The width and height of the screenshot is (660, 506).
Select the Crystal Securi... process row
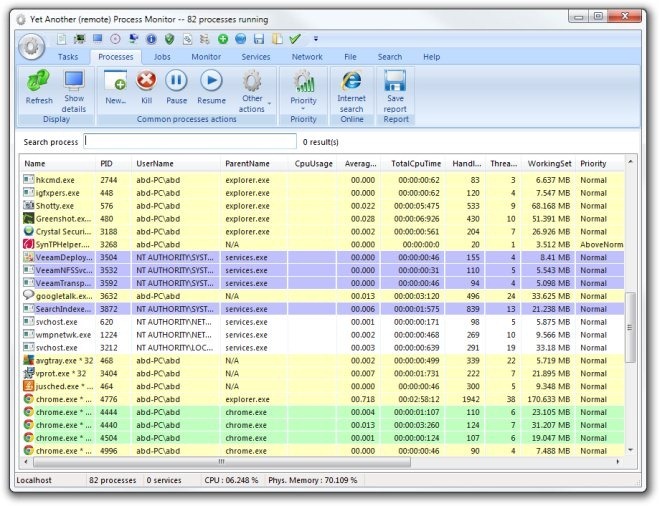322,232
